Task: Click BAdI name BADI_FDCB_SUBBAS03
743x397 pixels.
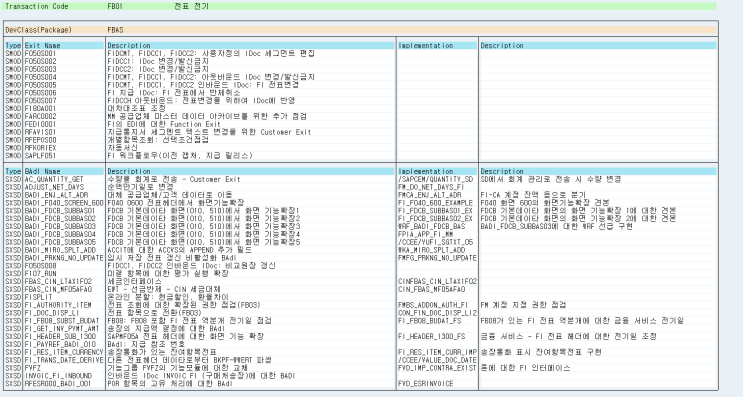Action: (x=60, y=226)
